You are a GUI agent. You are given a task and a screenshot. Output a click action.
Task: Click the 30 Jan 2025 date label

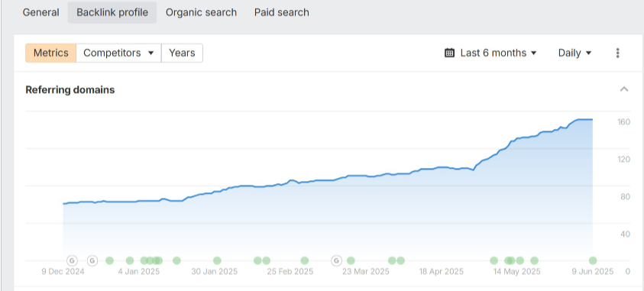215,272
